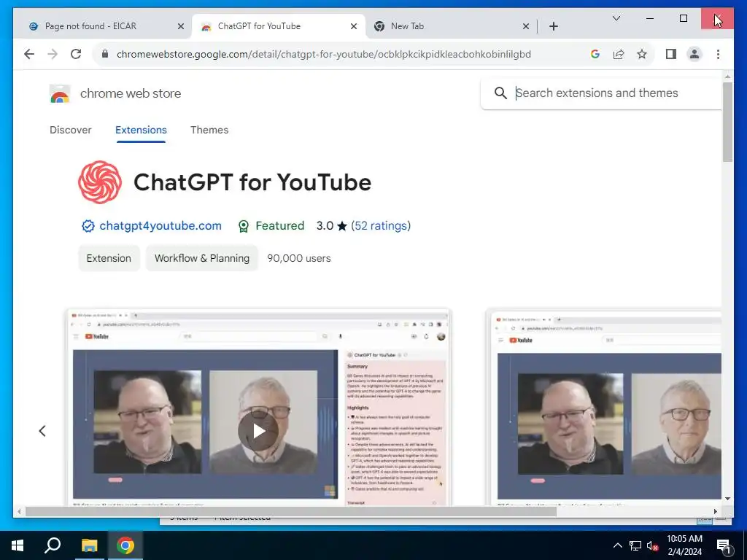747x560 pixels.
Task: Click the horizontal scrollbar thumb
Action: coord(290,511)
